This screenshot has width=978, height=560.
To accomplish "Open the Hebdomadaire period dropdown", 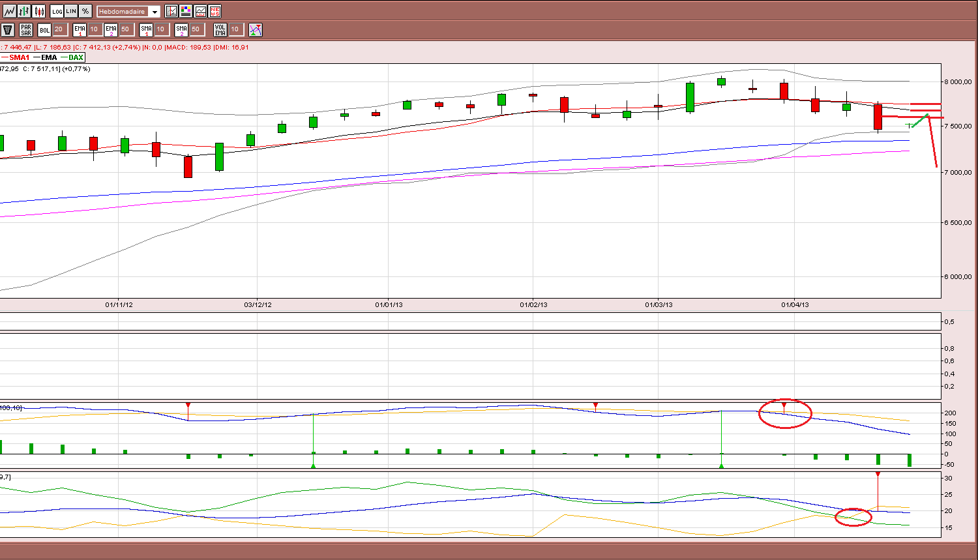I will [x=128, y=12].
